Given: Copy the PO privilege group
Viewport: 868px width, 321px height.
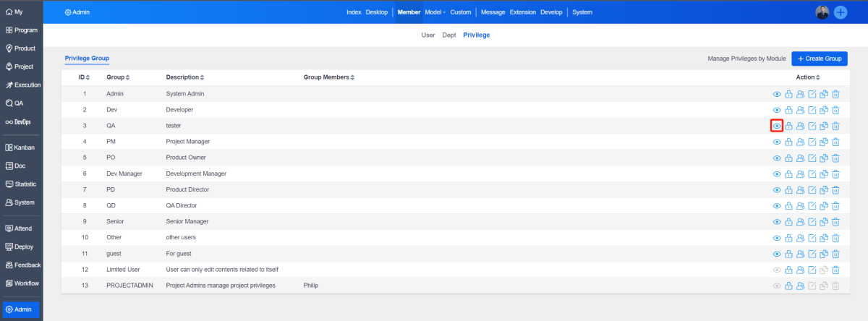Looking at the screenshot, I should point(823,158).
